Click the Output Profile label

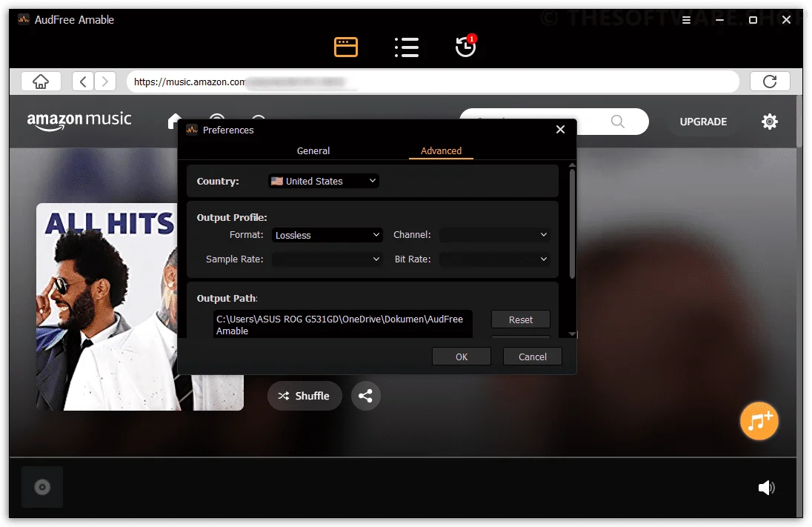click(231, 218)
